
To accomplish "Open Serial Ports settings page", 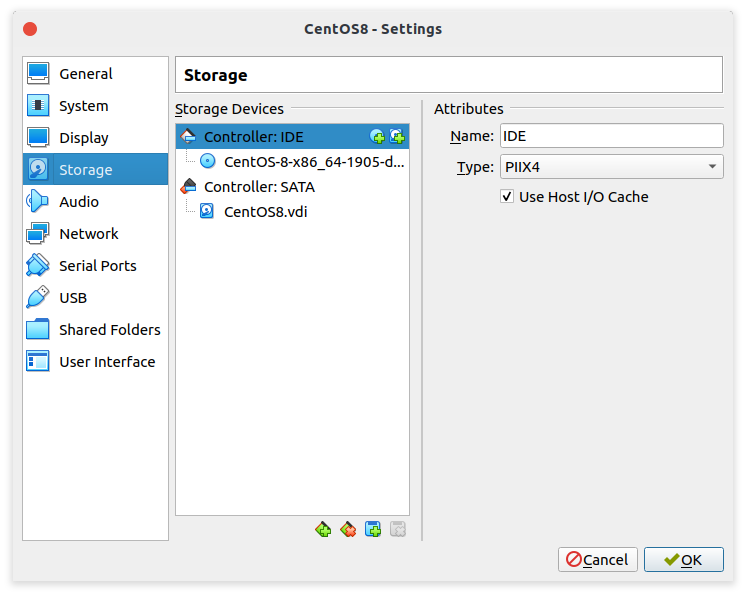I will point(95,265).
